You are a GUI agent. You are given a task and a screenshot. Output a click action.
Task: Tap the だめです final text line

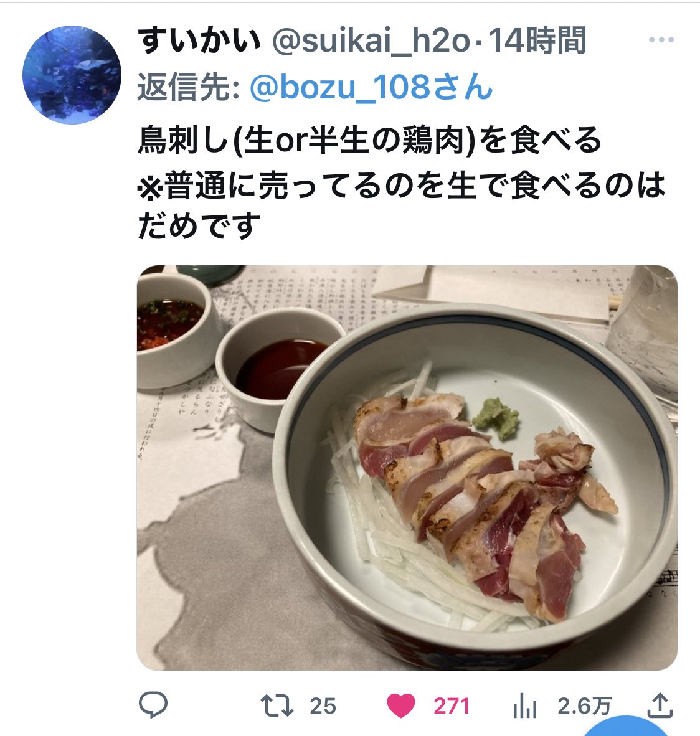click(199, 226)
